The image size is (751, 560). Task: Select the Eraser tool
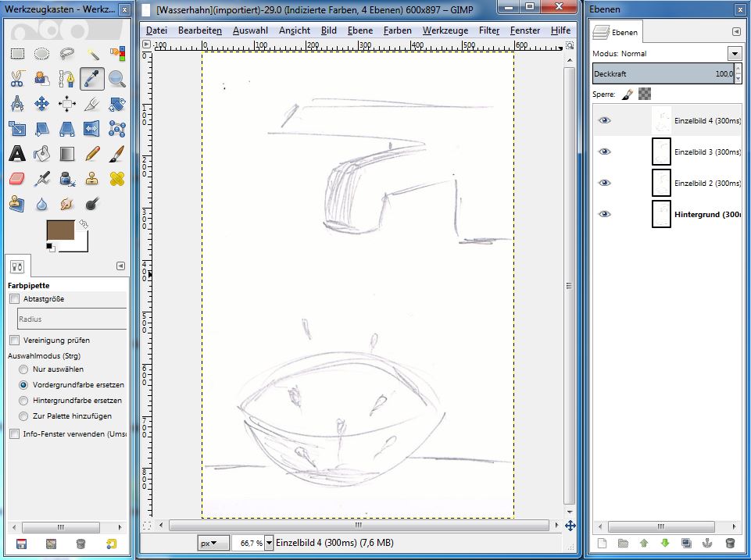click(x=17, y=179)
